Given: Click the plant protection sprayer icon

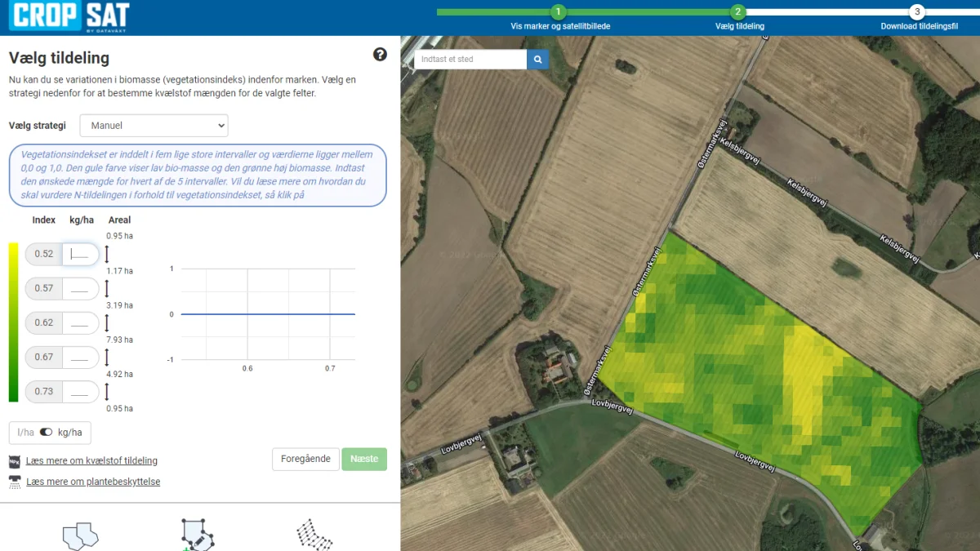Looking at the screenshot, I should [15, 482].
